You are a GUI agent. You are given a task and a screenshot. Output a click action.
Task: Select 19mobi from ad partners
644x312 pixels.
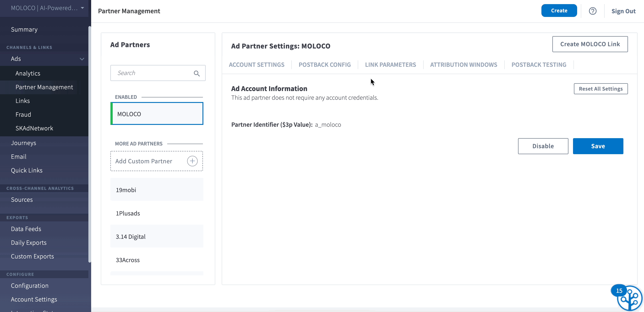tap(157, 190)
